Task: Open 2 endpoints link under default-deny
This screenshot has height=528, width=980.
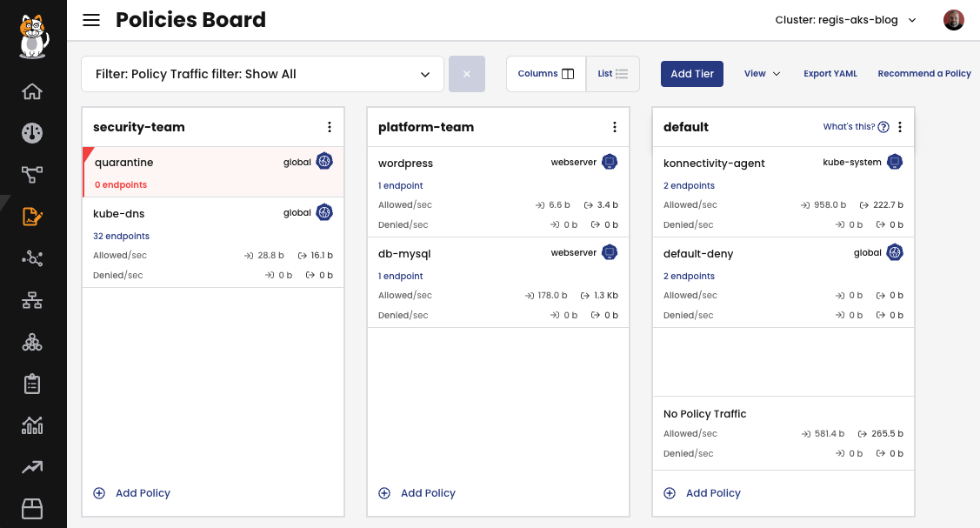Action: pyautogui.click(x=689, y=277)
